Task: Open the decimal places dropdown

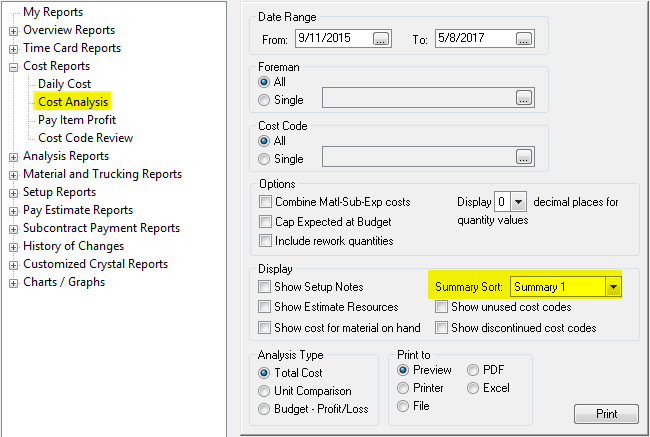Action: [x=518, y=202]
